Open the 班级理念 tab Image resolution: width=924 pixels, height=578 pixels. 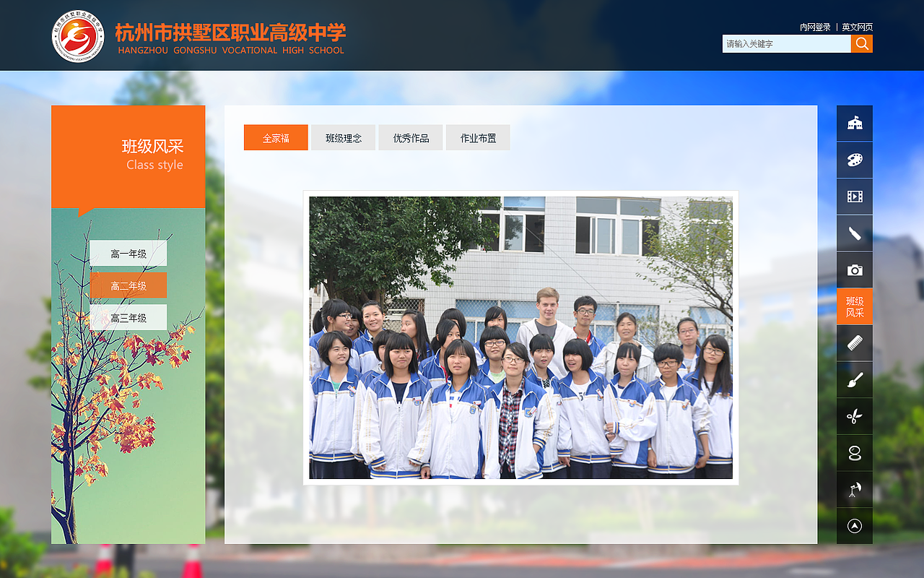click(x=343, y=137)
